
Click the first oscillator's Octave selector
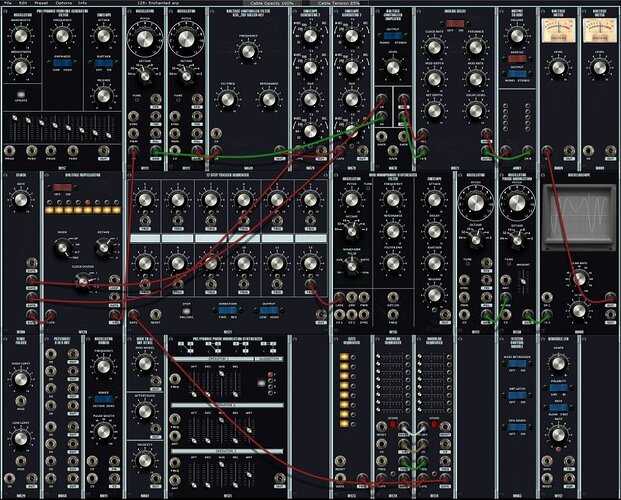click(x=145, y=74)
